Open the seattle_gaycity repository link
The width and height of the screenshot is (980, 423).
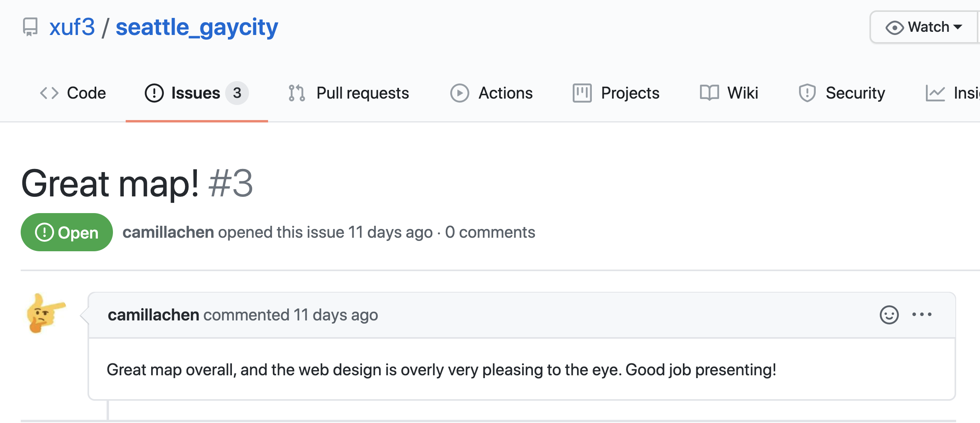point(197,28)
